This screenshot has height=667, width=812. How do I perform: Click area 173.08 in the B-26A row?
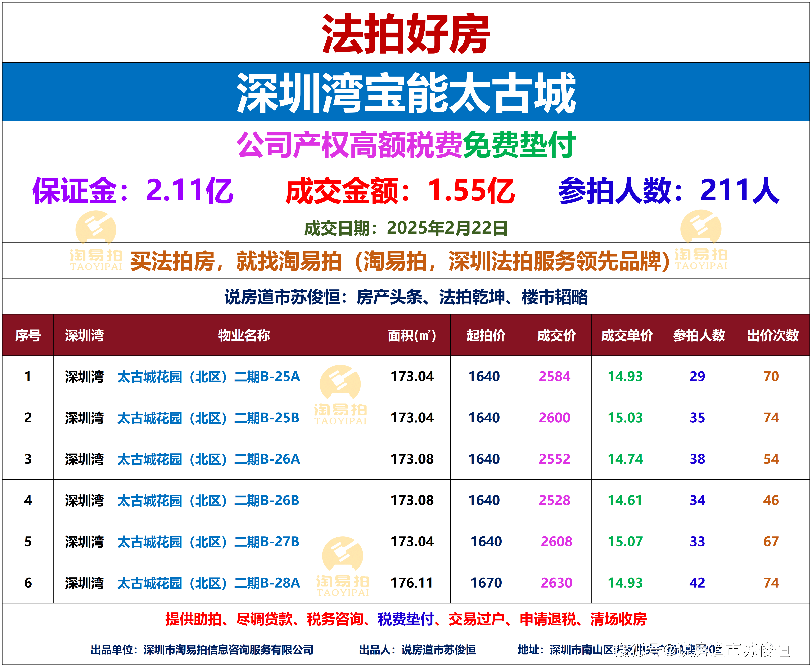412,459
